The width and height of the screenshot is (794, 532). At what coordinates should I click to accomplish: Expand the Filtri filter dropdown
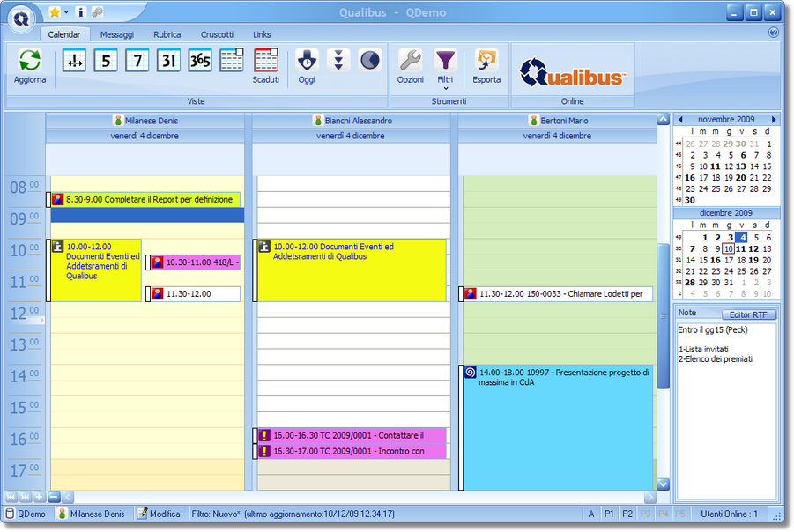445,87
